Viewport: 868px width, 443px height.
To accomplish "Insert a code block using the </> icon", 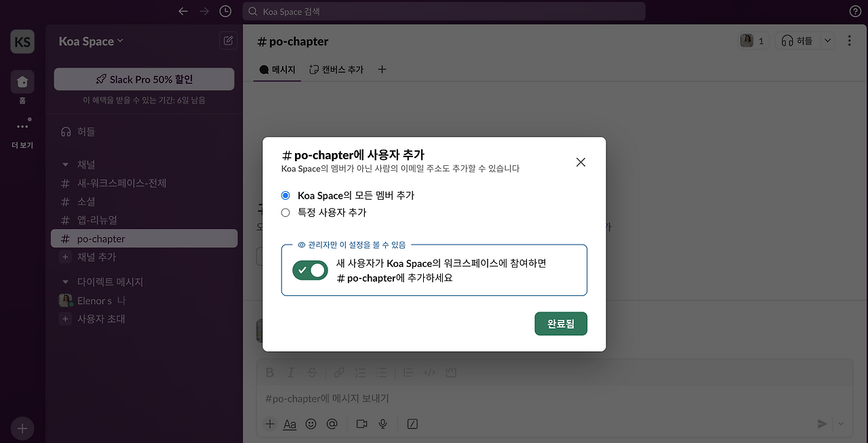I will coord(429,372).
